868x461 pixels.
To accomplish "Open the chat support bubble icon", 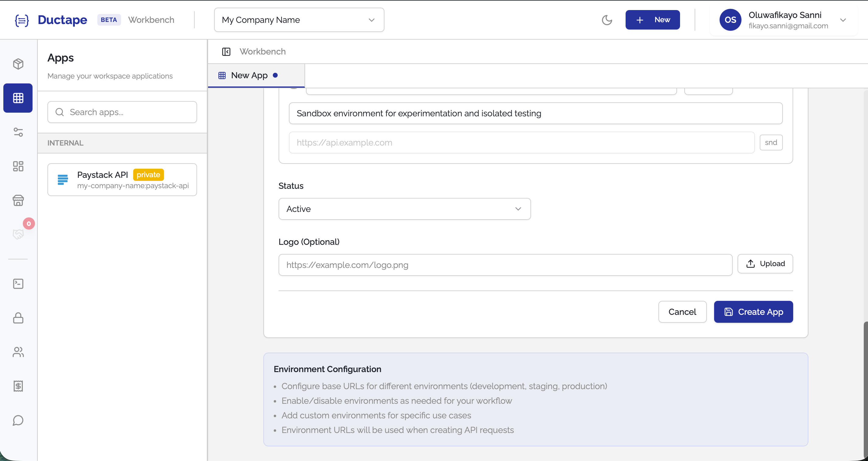I will [18, 420].
